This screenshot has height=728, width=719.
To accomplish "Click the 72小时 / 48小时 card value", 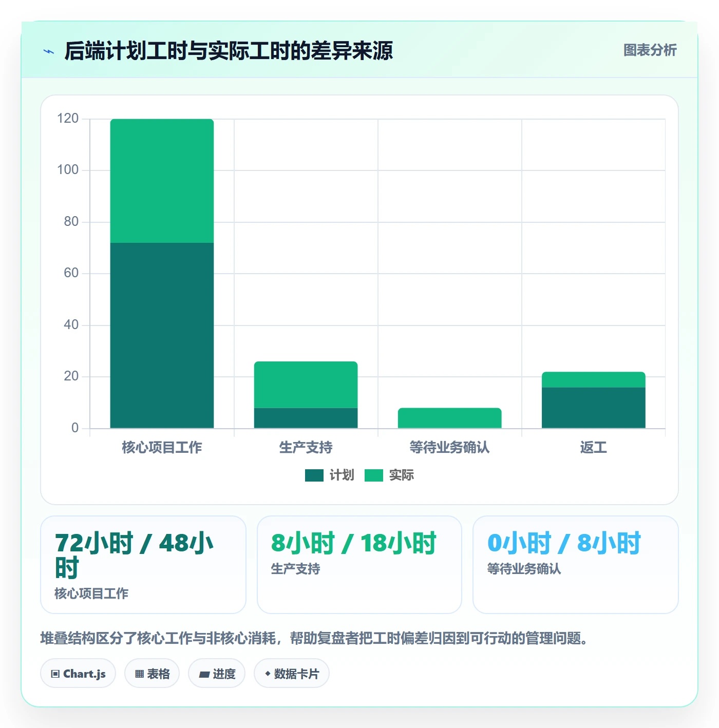I will pyautogui.click(x=134, y=555).
